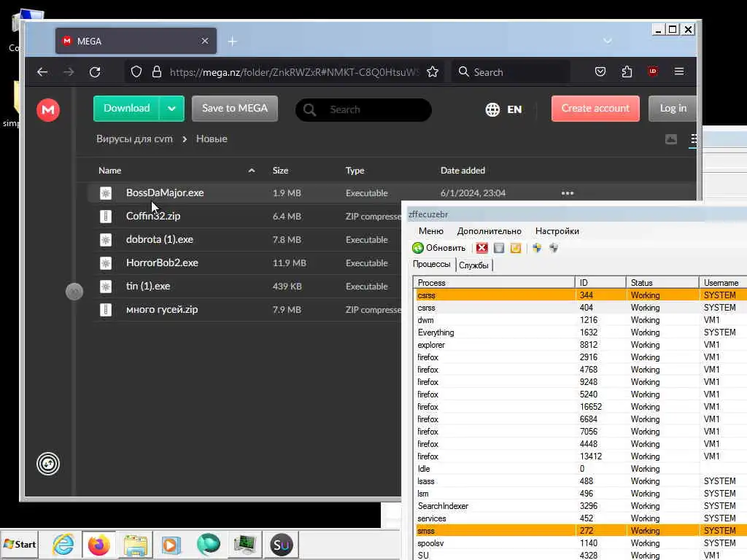This screenshot has width=747, height=560.
Task: Click Firefox icon in taskbar
Action: pyautogui.click(x=98, y=544)
